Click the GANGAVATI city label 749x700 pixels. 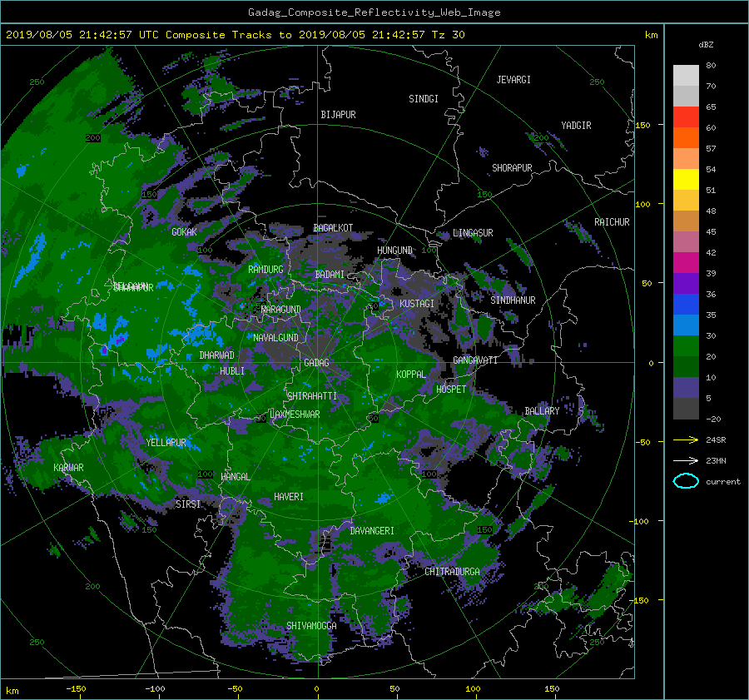(475, 360)
